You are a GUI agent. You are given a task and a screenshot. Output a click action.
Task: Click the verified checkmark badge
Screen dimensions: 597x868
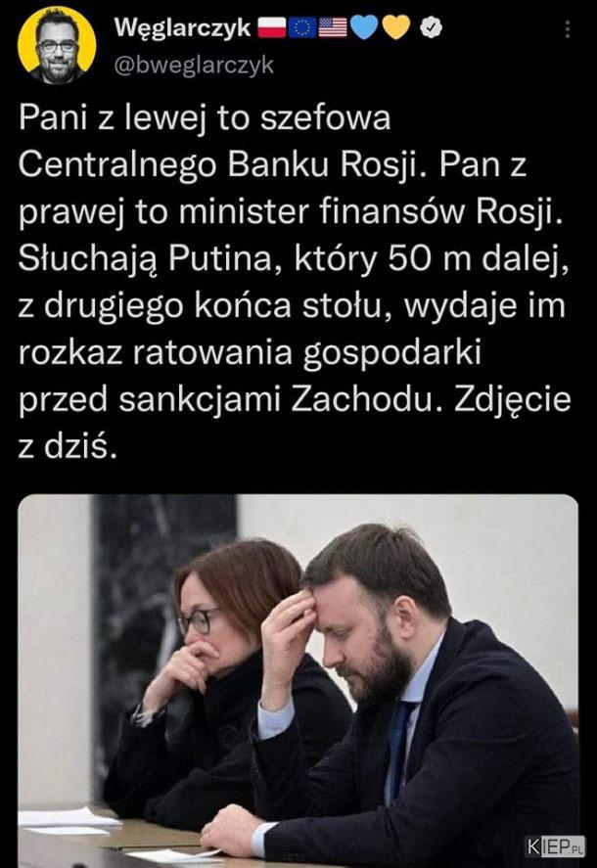(431, 27)
